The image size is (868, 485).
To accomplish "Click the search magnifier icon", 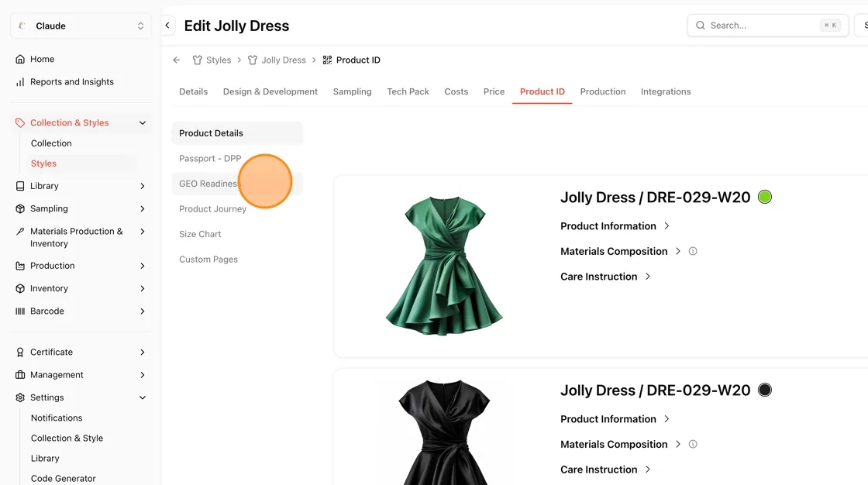I will click(x=701, y=26).
